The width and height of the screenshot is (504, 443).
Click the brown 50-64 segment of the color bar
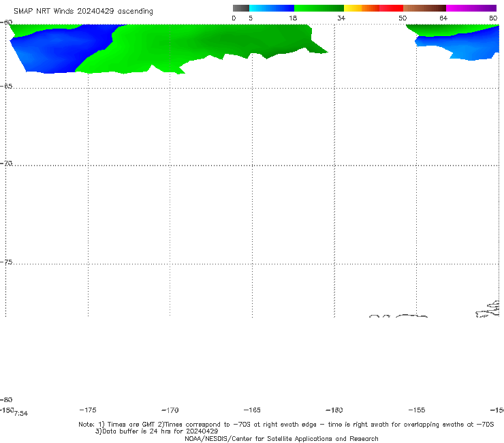(424, 8)
